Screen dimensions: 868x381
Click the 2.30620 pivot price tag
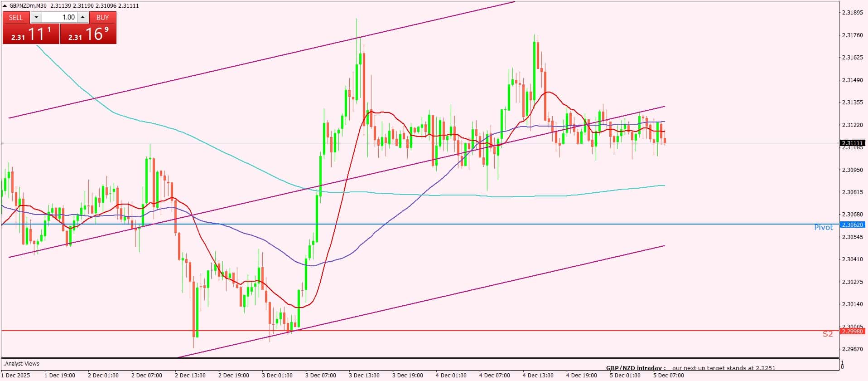(852, 225)
